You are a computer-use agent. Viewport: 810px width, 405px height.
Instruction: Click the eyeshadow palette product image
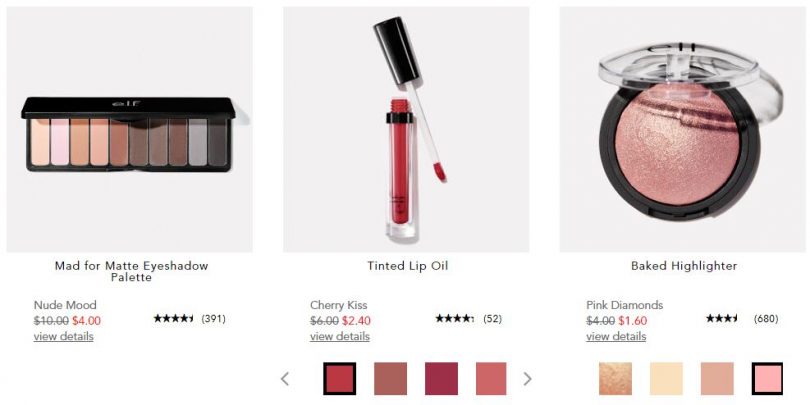(130, 129)
